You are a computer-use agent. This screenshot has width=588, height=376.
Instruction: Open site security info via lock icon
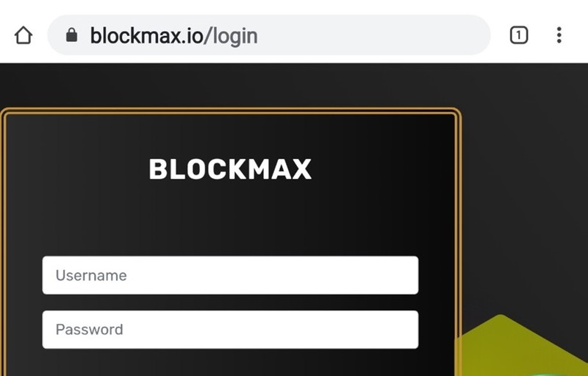click(71, 35)
